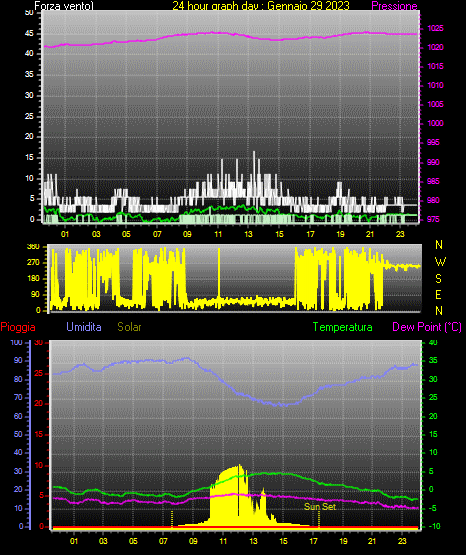Screen dimensions: 466x555
Task: Select the 24 hour graph day title
Action: pyautogui.click(x=261, y=6)
